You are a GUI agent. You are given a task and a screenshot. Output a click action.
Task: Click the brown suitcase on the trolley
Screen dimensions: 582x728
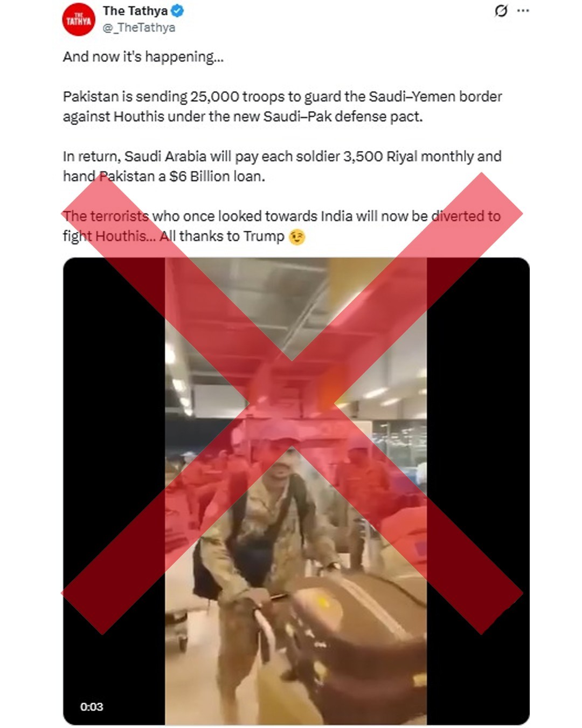click(356, 636)
